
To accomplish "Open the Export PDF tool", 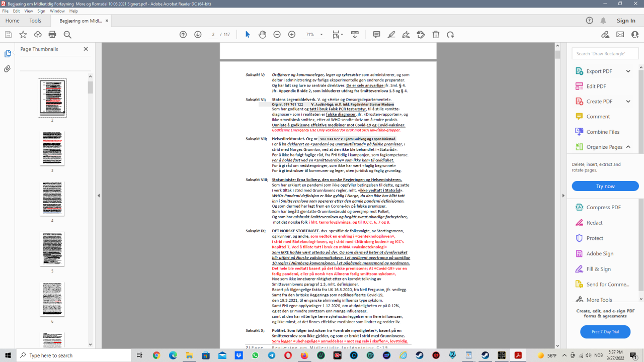I will click(599, 71).
